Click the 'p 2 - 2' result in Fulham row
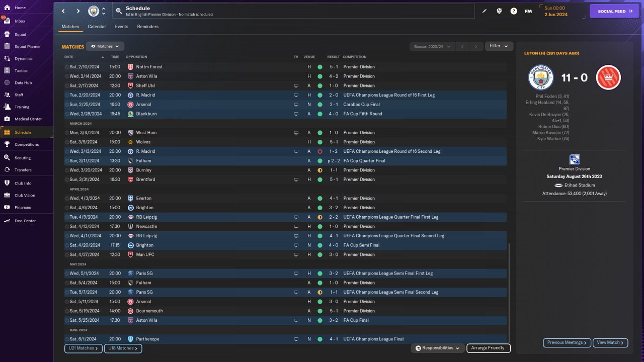644x362 pixels. pyautogui.click(x=334, y=161)
